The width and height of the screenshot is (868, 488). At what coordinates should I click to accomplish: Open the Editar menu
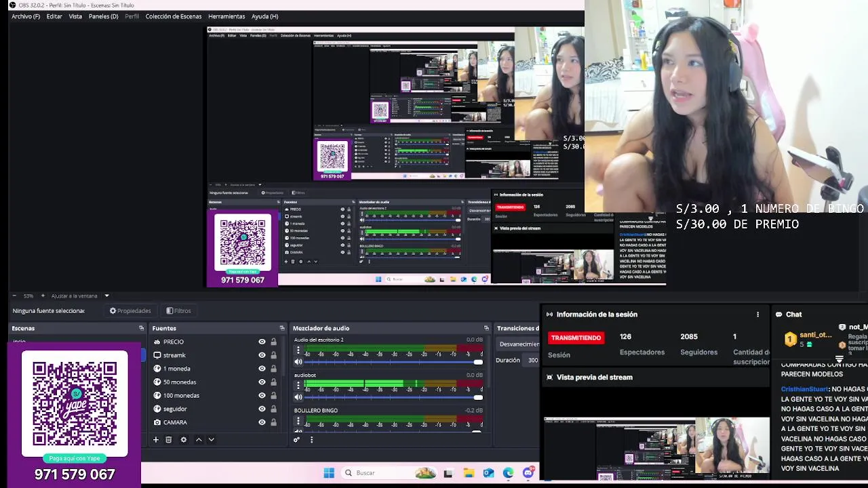[x=54, y=16]
